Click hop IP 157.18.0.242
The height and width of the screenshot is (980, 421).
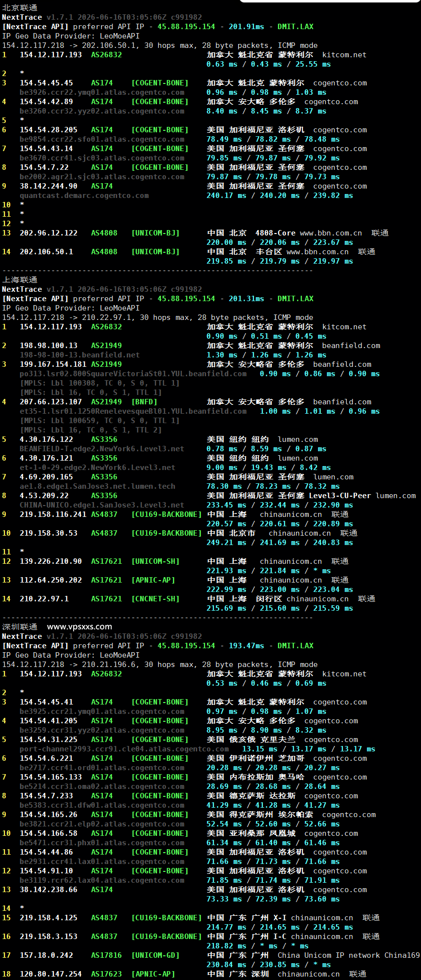tap(46, 955)
